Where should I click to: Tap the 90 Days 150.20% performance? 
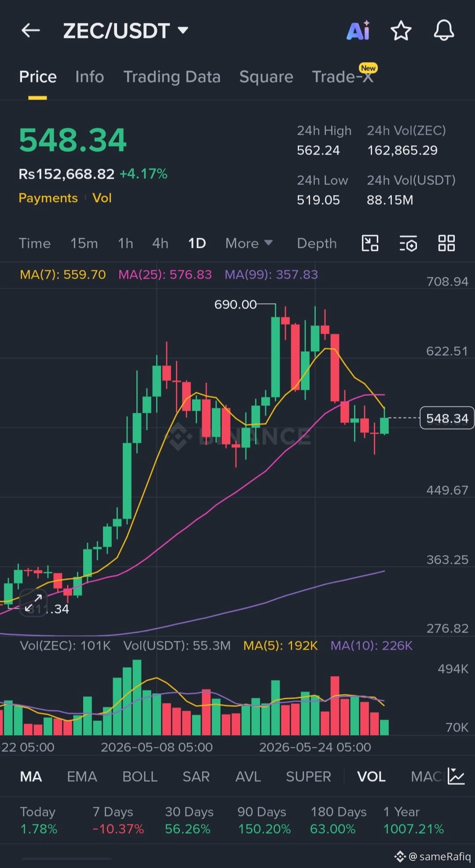coord(264,820)
